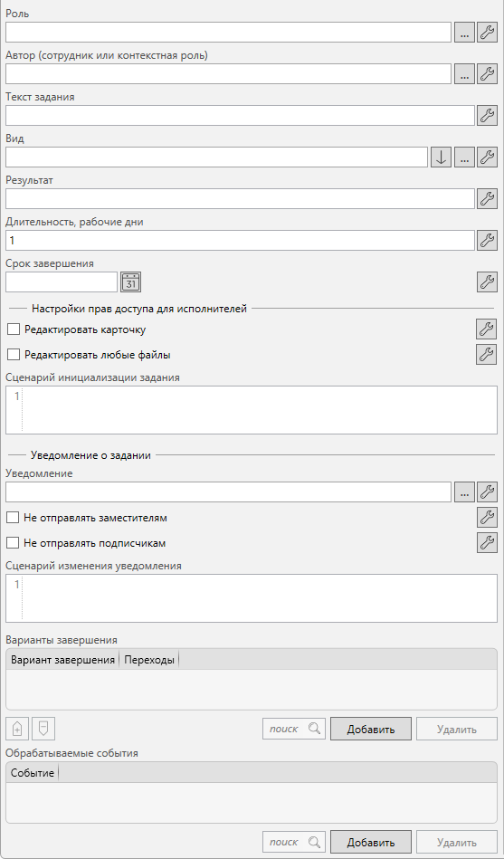The height and width of the screenshot is (859, 504).
Task: Open calendar picker for Срок завершения
Action: click(x=131, y=282)
